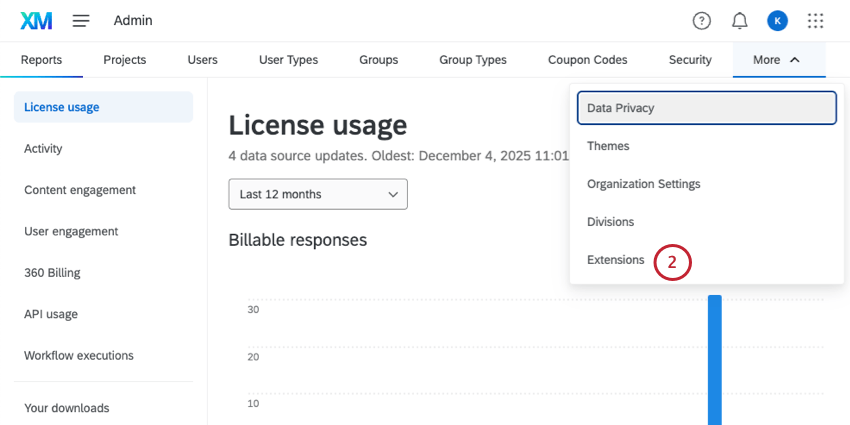The height and width of the screenshot is (425, 850).
Task: Choose Extensions in the More menu
Action: click(x=616, y=260)
